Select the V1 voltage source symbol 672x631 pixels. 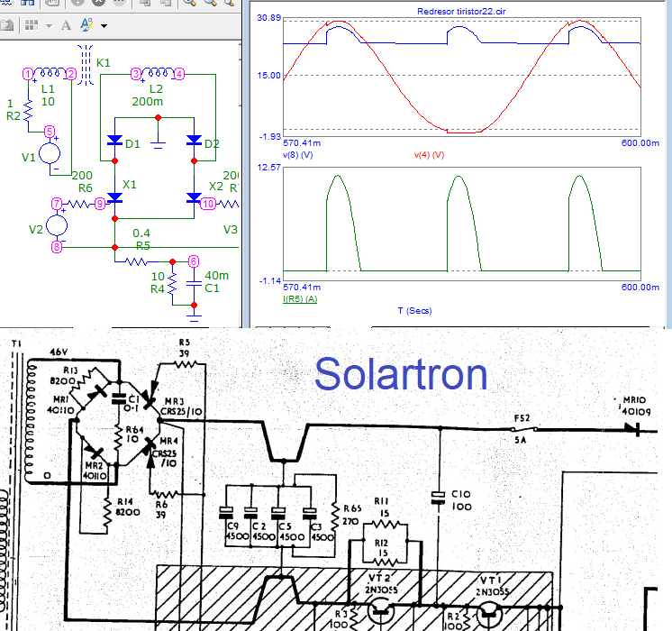[50, 153]
